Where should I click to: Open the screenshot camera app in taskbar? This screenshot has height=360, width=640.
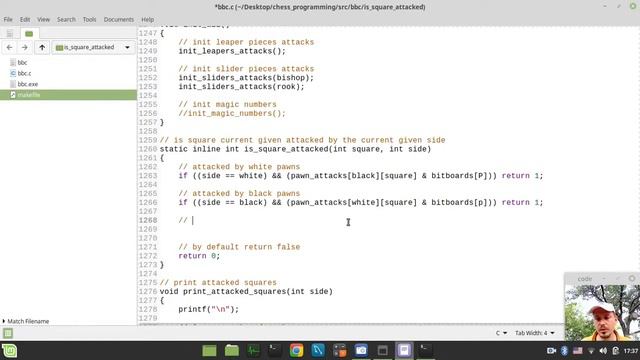point(361,351)
